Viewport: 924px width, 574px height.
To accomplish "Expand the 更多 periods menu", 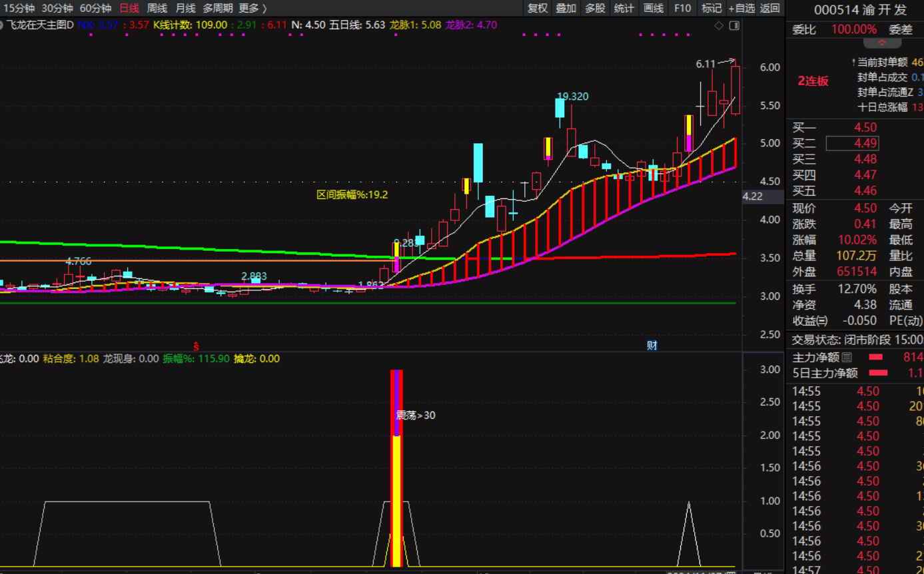I will (x=252, y=8).
